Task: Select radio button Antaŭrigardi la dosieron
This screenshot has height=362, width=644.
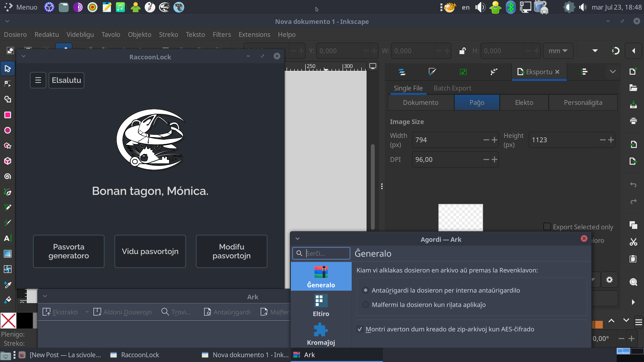Action: (365, 290)
